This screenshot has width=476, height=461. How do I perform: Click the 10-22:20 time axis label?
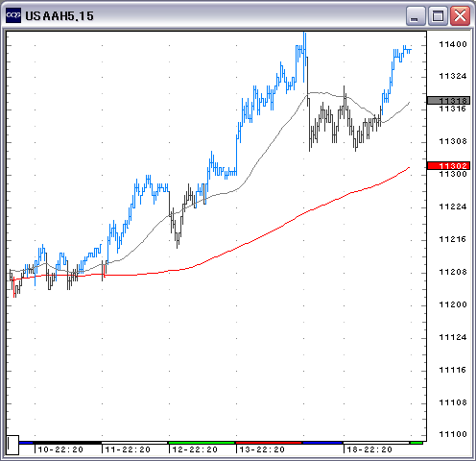(60, 449)
